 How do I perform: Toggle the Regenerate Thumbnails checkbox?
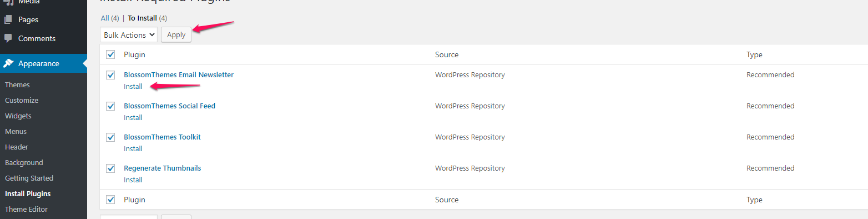(x=110, y=168)
